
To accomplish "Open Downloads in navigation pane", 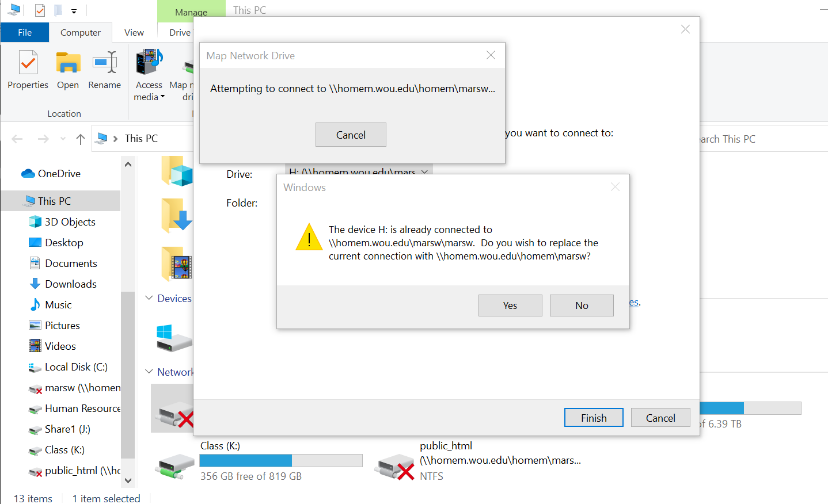I will 70,284.
